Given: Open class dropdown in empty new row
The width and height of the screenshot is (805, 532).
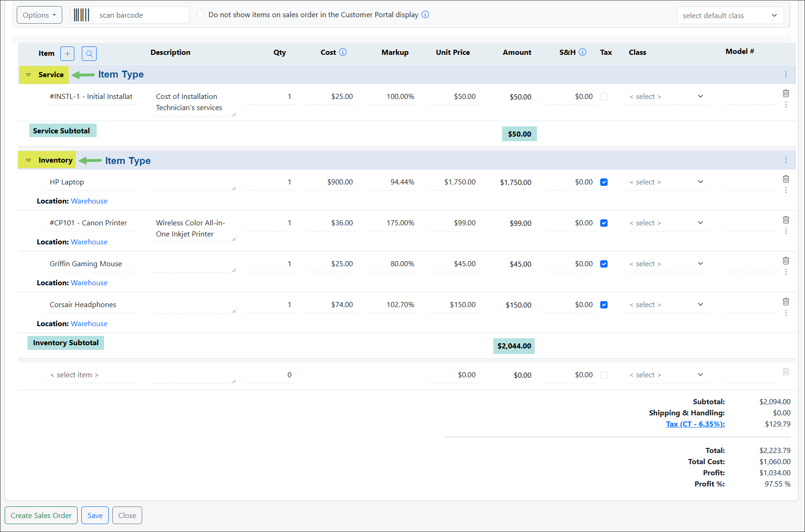Looking at the screenshot, I should [666, 375].
